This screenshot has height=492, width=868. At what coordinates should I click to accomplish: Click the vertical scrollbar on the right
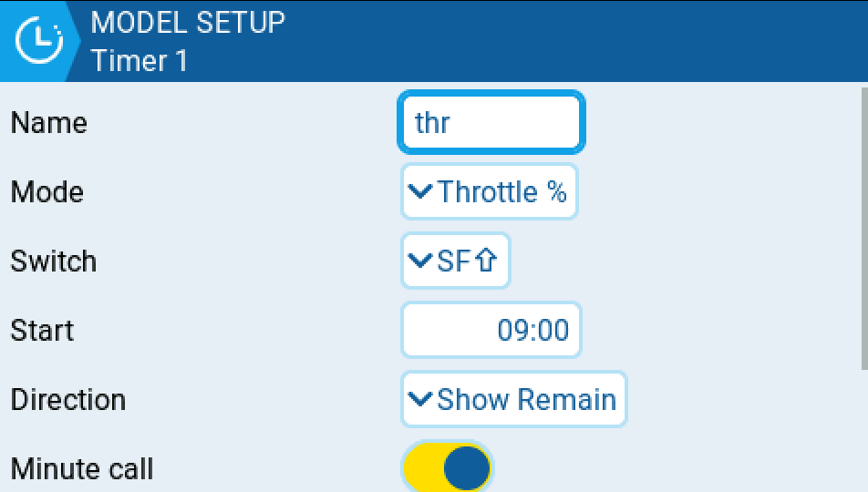click(x=863, y=228)
